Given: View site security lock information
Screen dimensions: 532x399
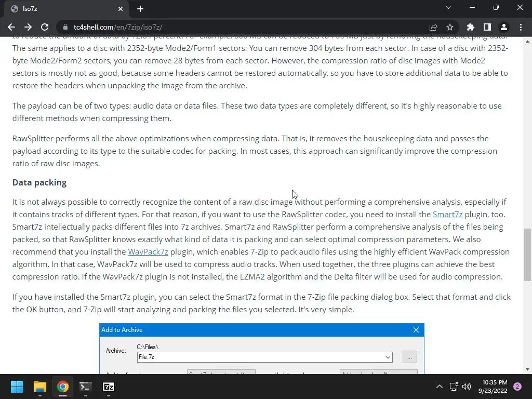Looking at the screenshot, I should click(65, 27).
